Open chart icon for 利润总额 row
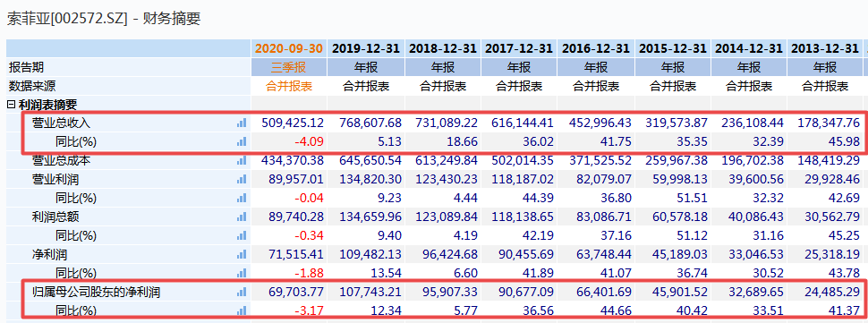Screen dimensions: 868x323 point(242,217)
